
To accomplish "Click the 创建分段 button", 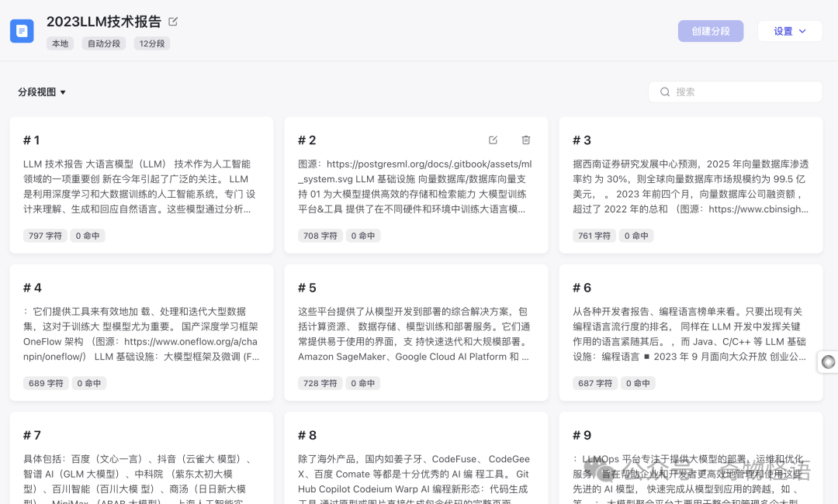I will click(x=710, y=31).
